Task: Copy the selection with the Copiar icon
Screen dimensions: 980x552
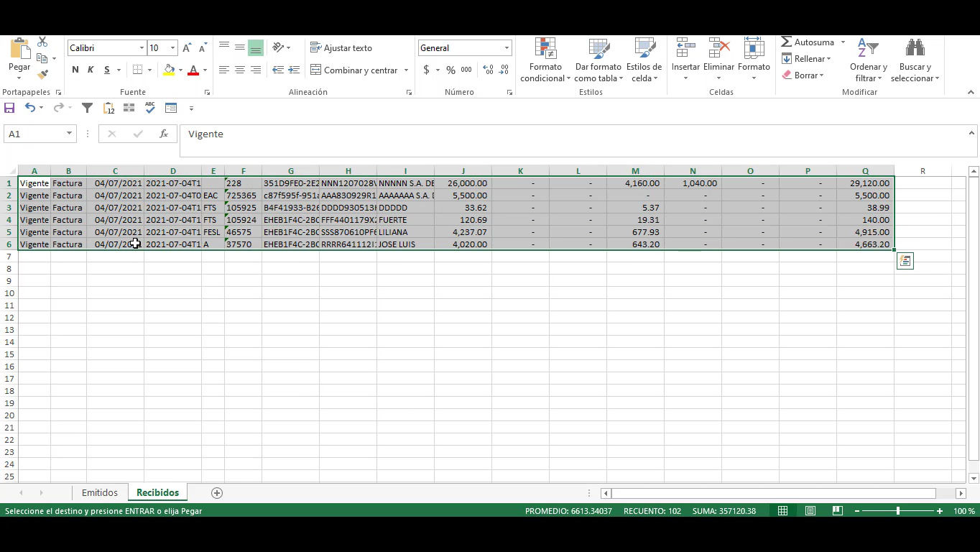Action: tap(42, 58)
